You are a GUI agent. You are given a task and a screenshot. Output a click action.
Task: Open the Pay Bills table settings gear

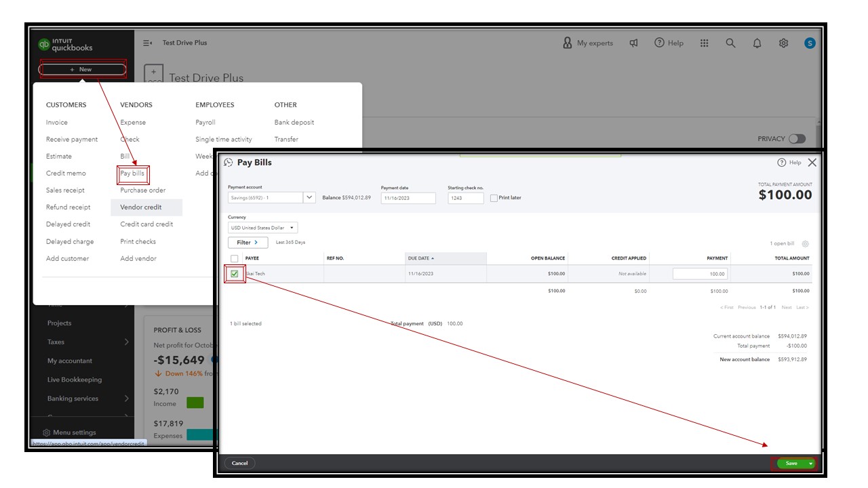(805, 243)
